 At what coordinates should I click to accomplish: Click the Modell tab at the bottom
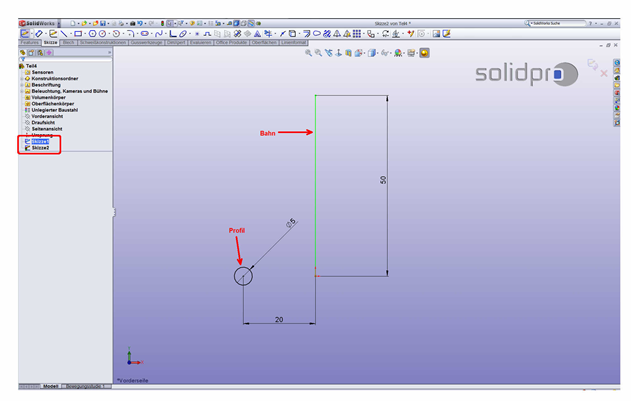[x=49, y=385]
